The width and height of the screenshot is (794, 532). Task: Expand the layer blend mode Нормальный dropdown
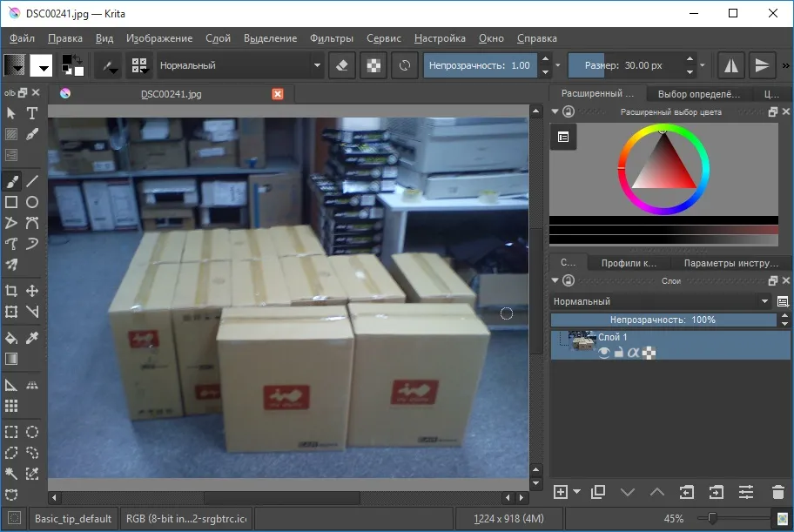[662, 301]
